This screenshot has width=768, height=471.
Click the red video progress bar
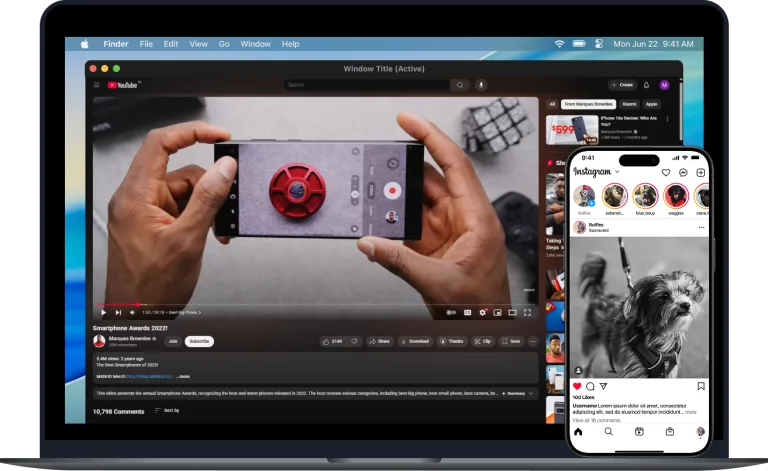117,305
